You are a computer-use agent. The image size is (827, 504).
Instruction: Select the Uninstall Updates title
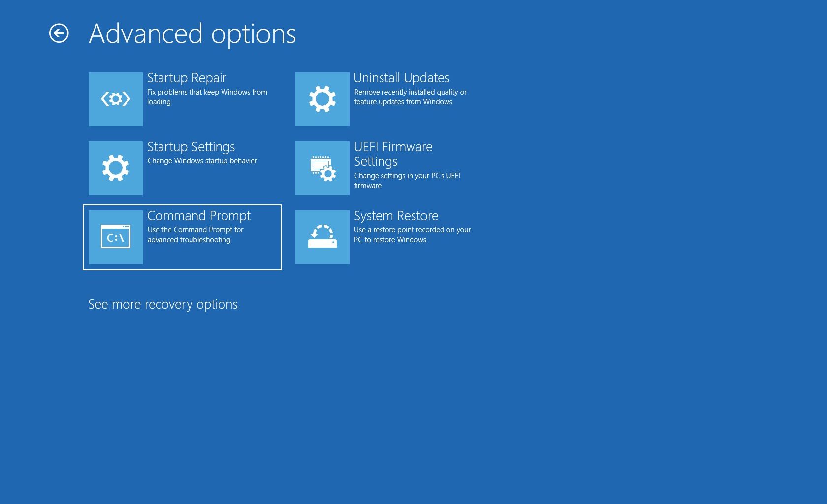(x=402, y=78)
